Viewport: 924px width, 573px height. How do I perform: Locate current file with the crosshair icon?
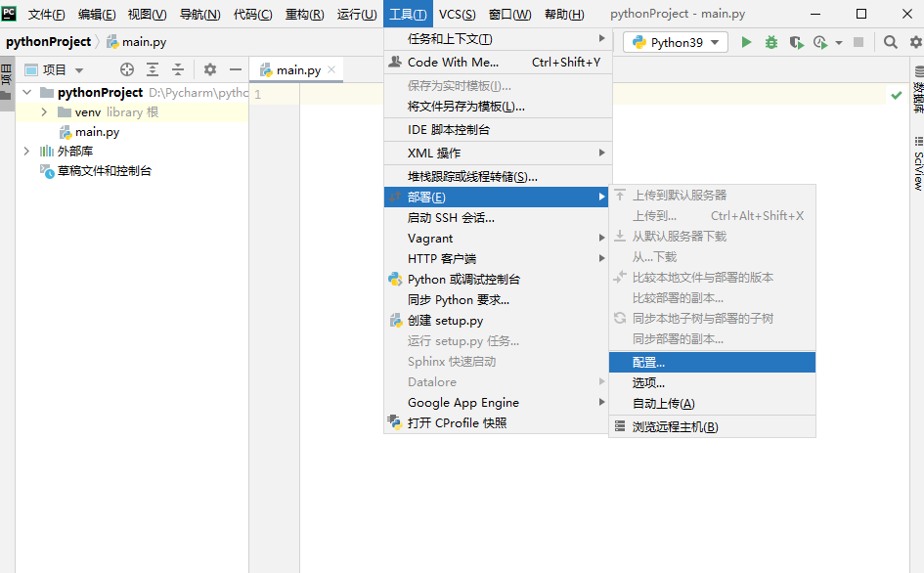pos(126,68)
